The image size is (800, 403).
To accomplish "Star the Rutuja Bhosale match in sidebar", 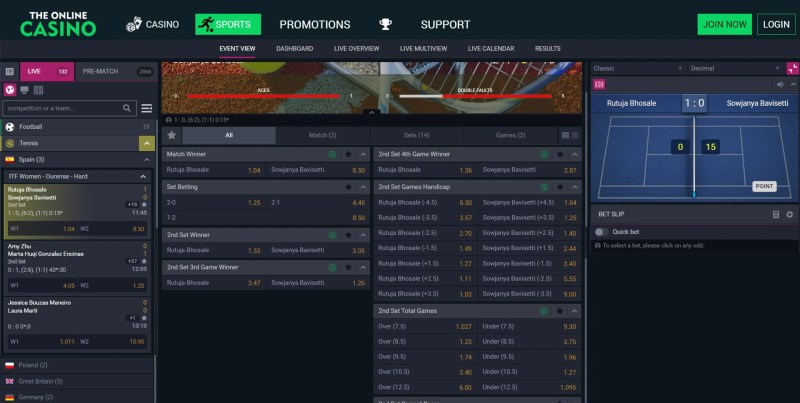I will [x=144, y=205].
